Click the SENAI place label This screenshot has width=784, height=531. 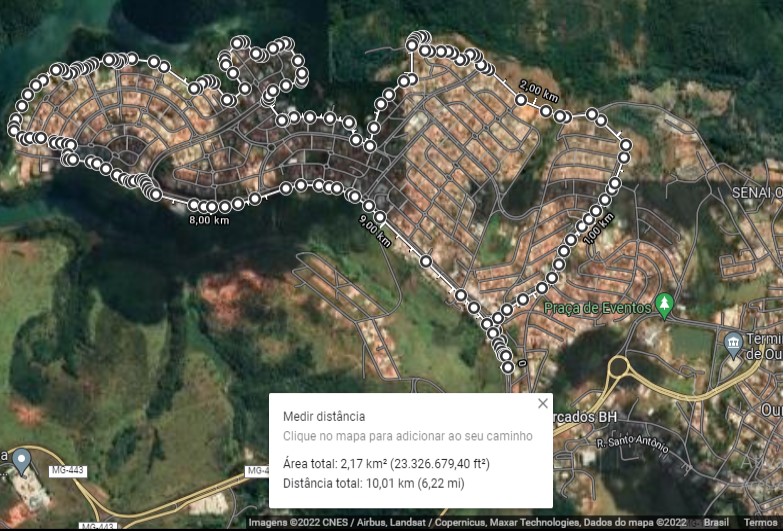tap(757, 192)
